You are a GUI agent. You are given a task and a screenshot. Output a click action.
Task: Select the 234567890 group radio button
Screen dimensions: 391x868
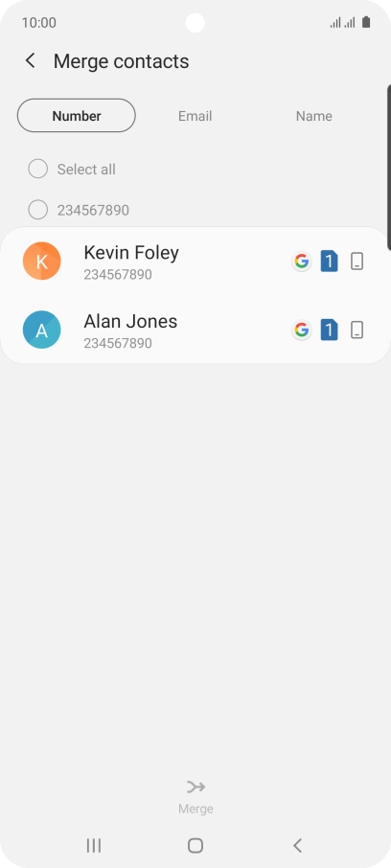point(37,210)
